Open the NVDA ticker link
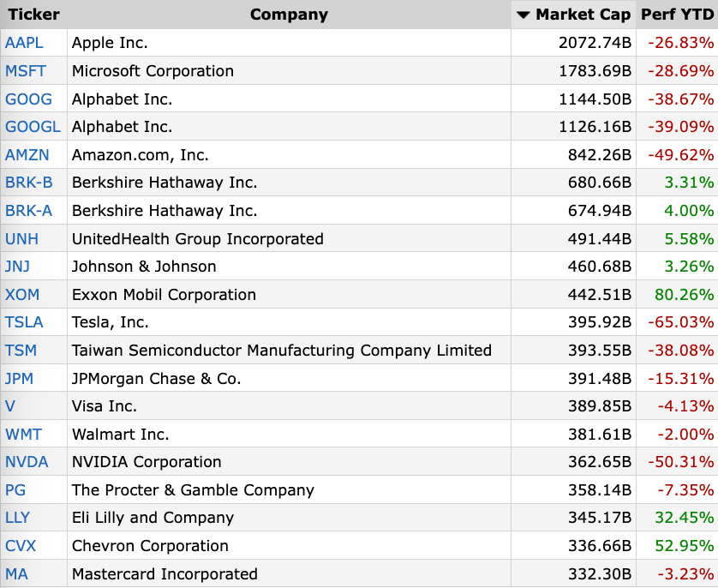Viewport: 718px width, 588px height. tap(27, 462)
